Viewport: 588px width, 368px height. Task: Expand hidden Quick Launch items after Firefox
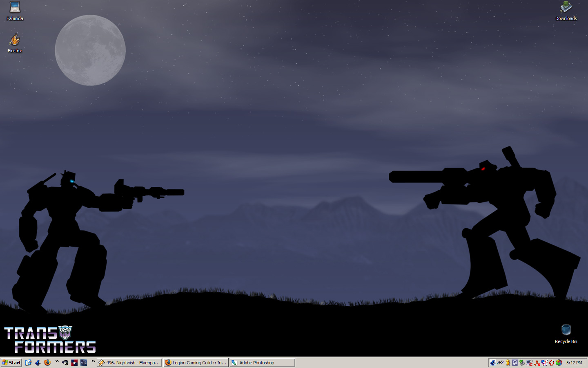click(x=57, y=361)
